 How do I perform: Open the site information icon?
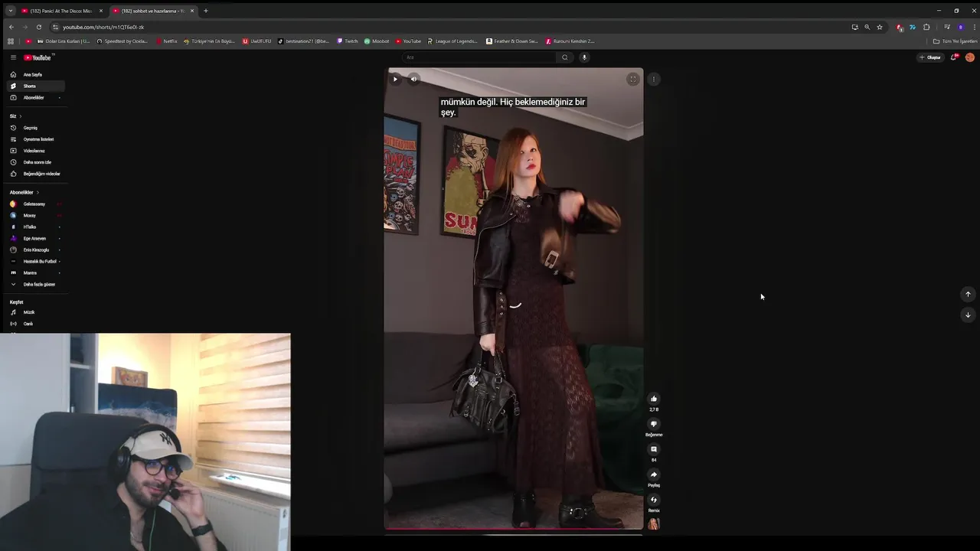coord(55,27)
